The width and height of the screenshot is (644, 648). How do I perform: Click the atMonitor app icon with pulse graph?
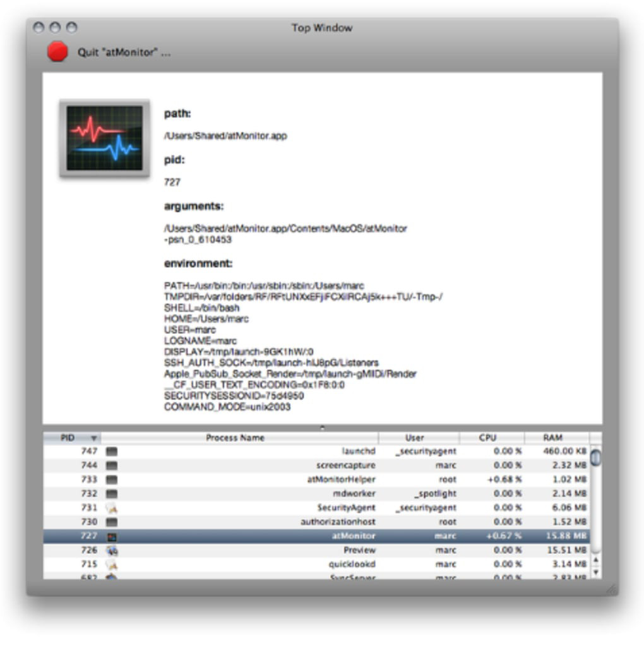(105, 138)
